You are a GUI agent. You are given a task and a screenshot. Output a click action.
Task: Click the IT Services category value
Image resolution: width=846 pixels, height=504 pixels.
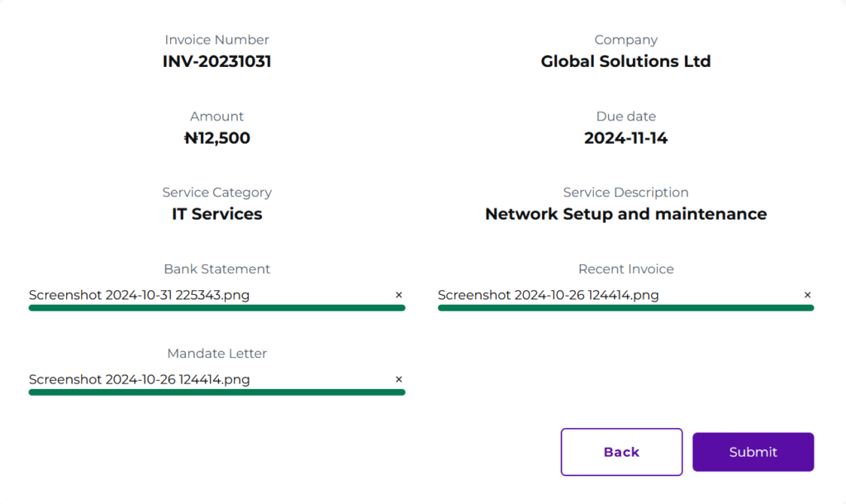pos(216,214)
